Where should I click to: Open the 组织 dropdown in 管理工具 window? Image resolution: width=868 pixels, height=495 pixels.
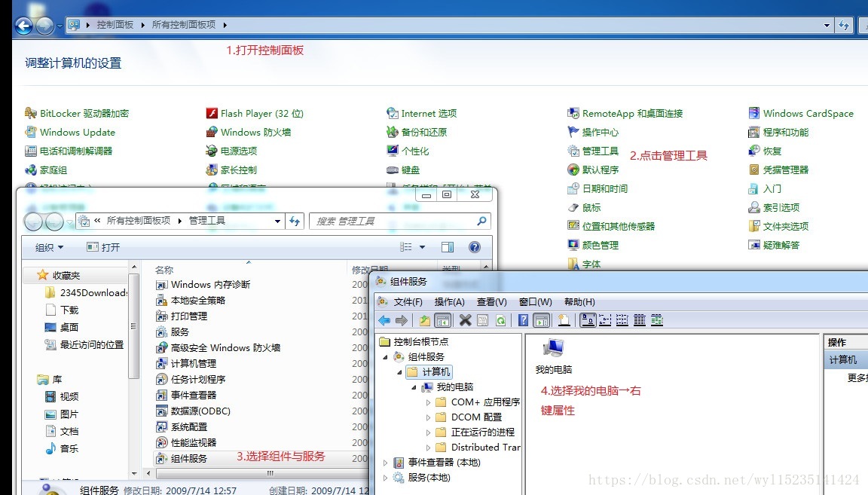coord(49,247)
